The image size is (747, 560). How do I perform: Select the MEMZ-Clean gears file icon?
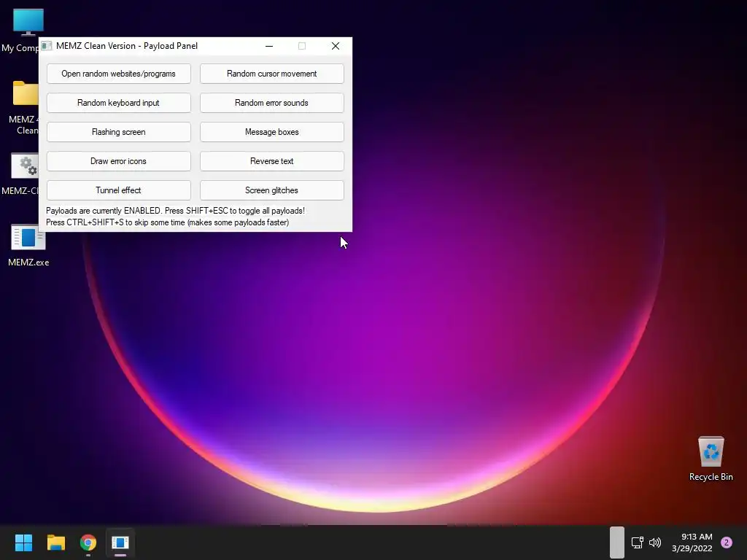coord(20,174)
